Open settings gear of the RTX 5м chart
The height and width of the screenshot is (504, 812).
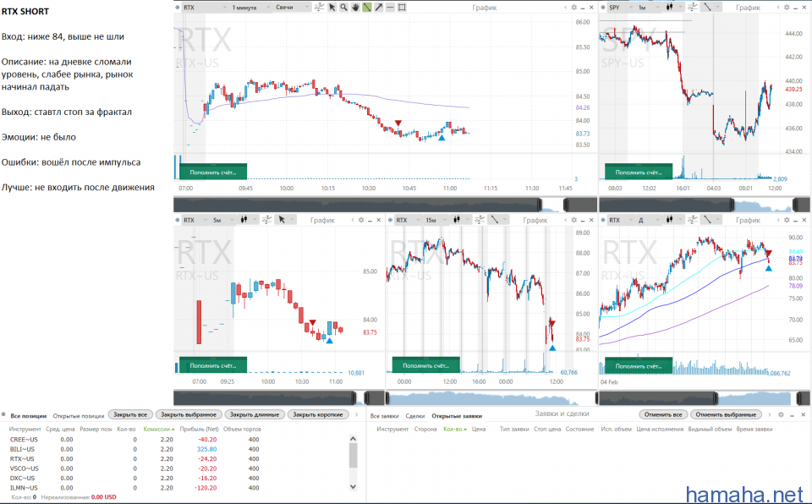click(x=361, y=220)
